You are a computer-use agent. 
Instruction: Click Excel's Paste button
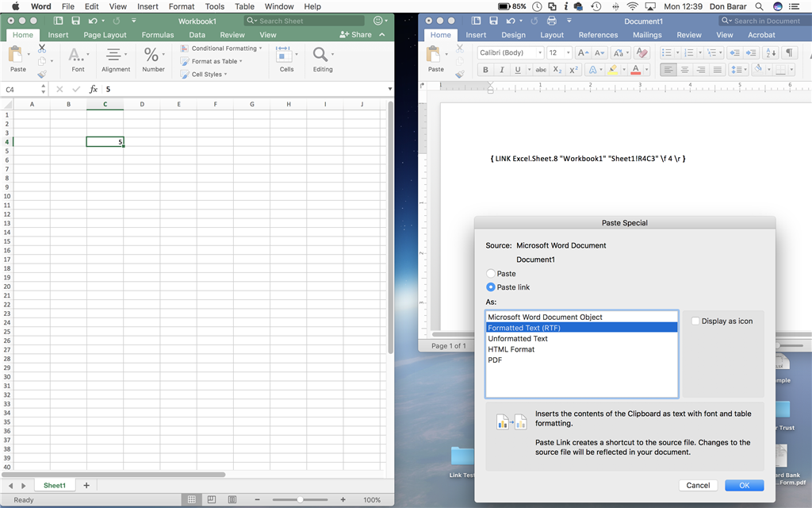(17, 59)
